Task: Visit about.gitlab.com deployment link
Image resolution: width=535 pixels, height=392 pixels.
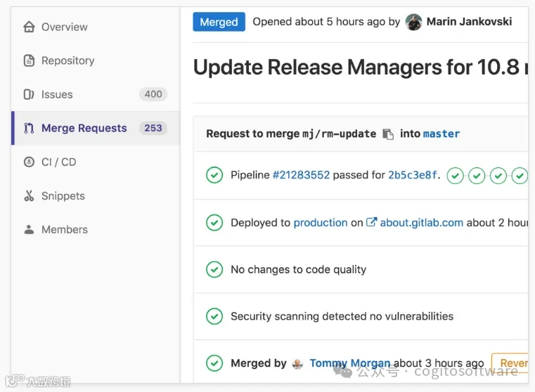Action: (421, 223)
